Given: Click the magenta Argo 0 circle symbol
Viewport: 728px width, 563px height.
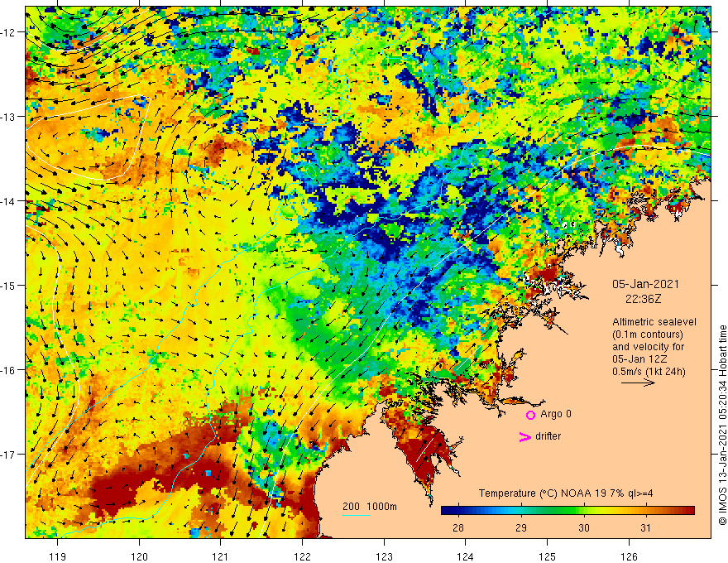Looking at the screenshot, I should 530,415.
